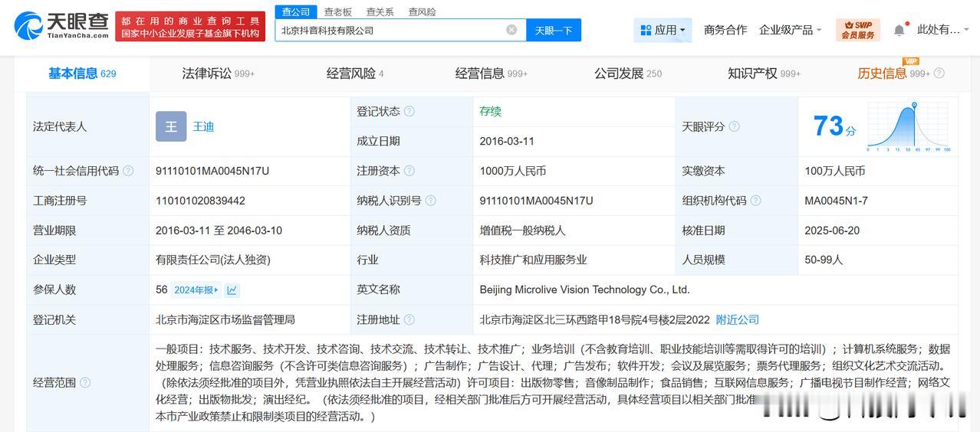The width and height of the screenshot is (980, 432).
Task: Expand the 企业级产品 dropdown
Action: point(791,30)
